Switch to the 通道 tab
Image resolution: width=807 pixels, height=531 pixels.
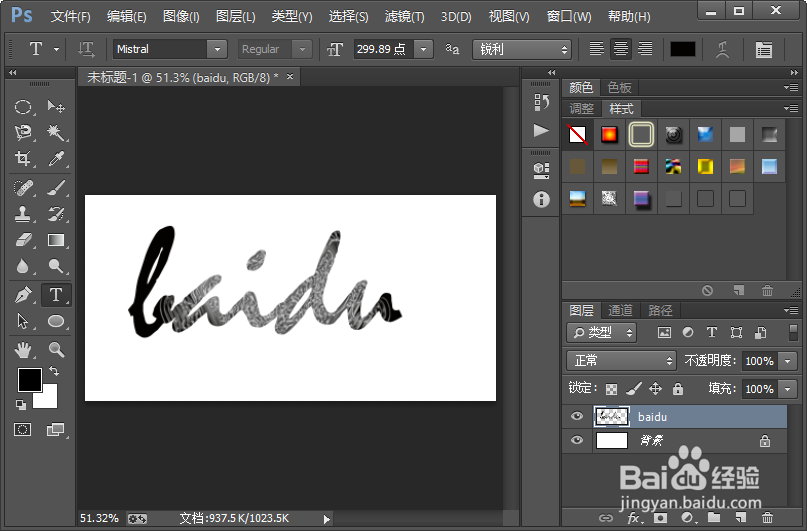coord(620,310)
